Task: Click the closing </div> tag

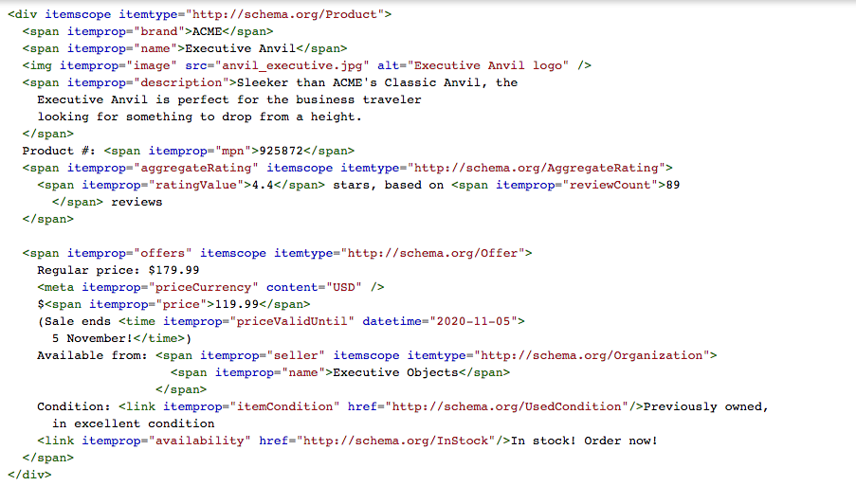Action: [x=29, y=475]
